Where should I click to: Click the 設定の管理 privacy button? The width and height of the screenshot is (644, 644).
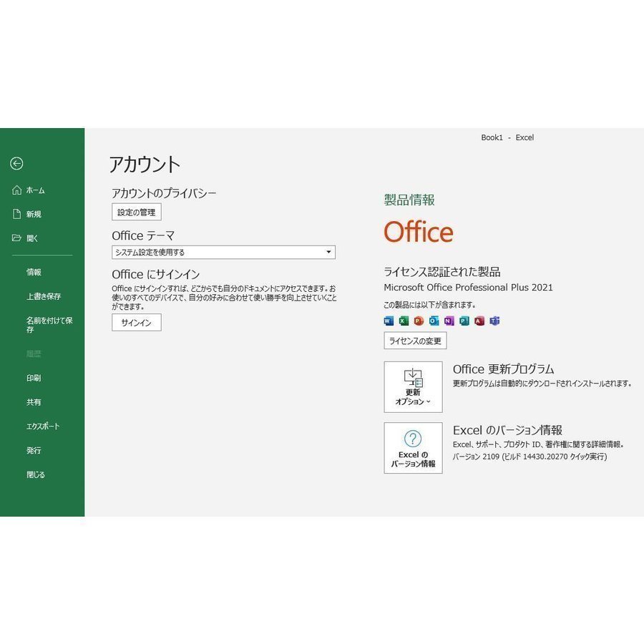coord(136,212)
